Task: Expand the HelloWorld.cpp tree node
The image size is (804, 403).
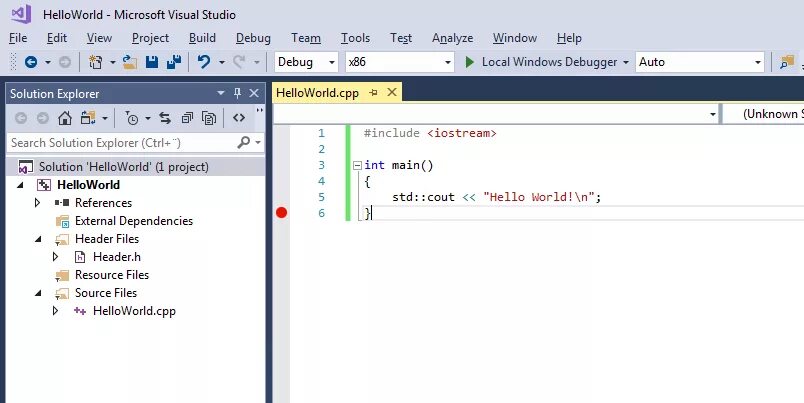Action: [x=55, y=311]
